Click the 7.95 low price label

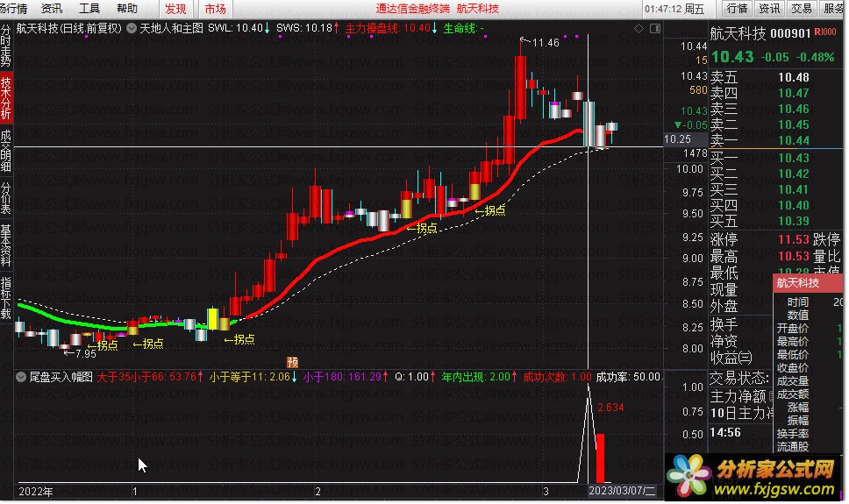point(86,354)
